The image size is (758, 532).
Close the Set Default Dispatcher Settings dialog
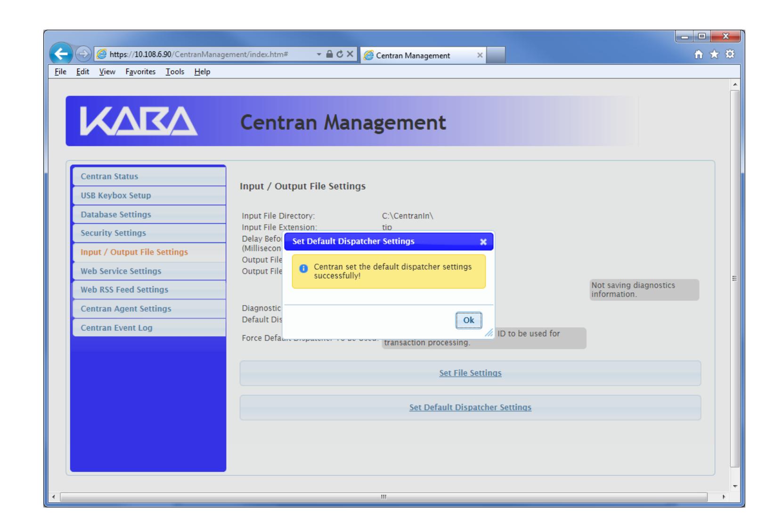tap(483, 242)
